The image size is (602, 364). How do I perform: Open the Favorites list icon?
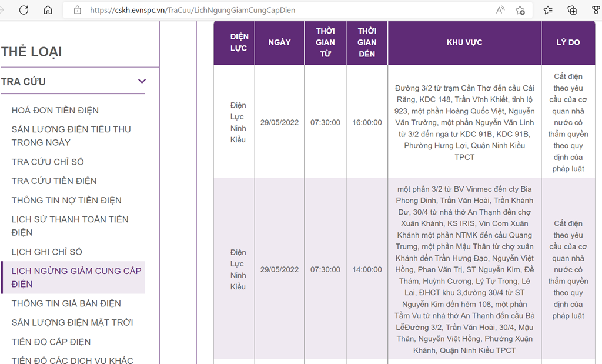click(x=548, y=11)
